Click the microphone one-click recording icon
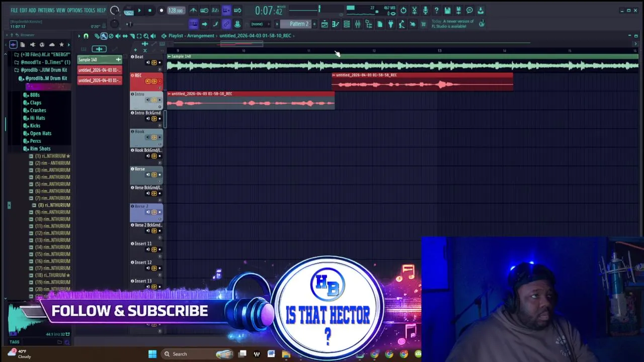 [x=425, y=10]
